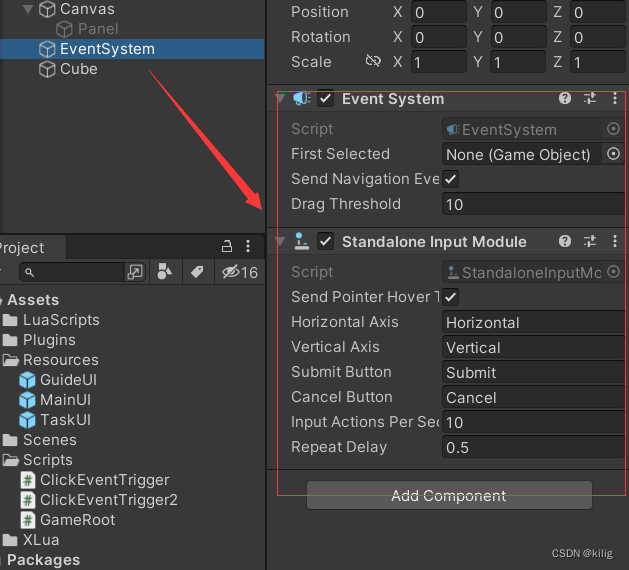Click the Drag Threshold value field
This screenshot has width=629, height=570.
(532, 204)
